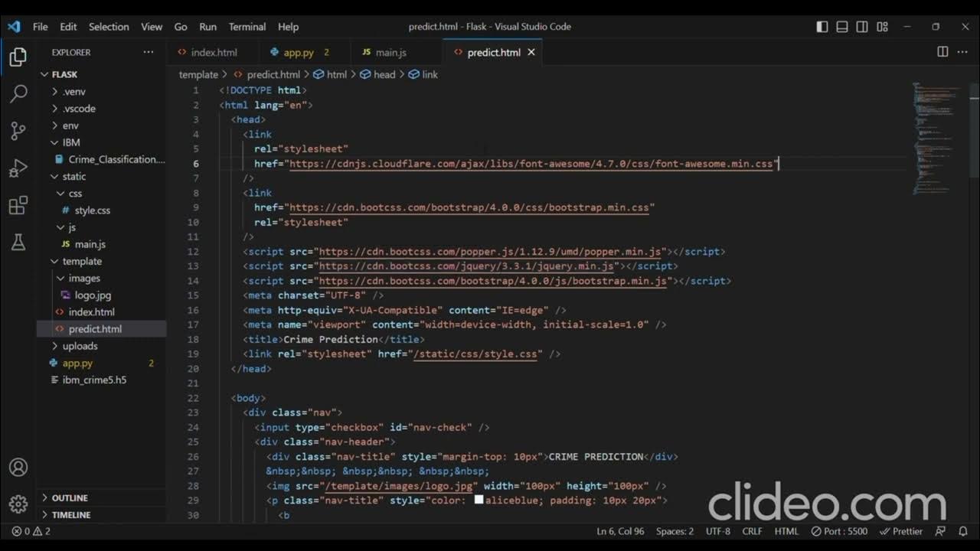Toggle primary side bar layout icon
The width and height of the screenshot is (980, 551).
pyautogui.click(x=822, y=26)
